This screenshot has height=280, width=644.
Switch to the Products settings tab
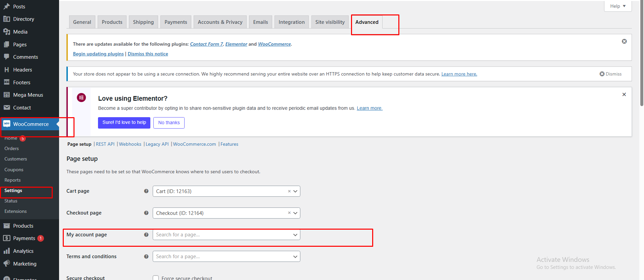[112, 22]
